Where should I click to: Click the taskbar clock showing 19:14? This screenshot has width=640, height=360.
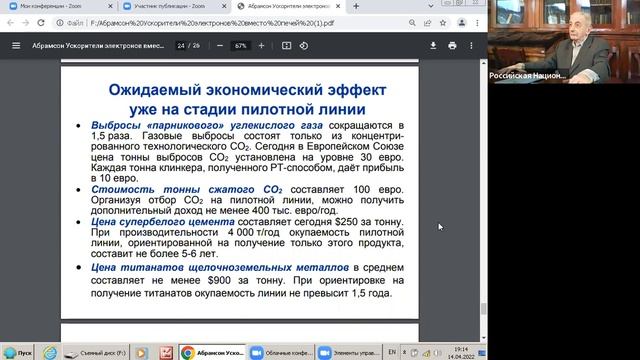461,353
